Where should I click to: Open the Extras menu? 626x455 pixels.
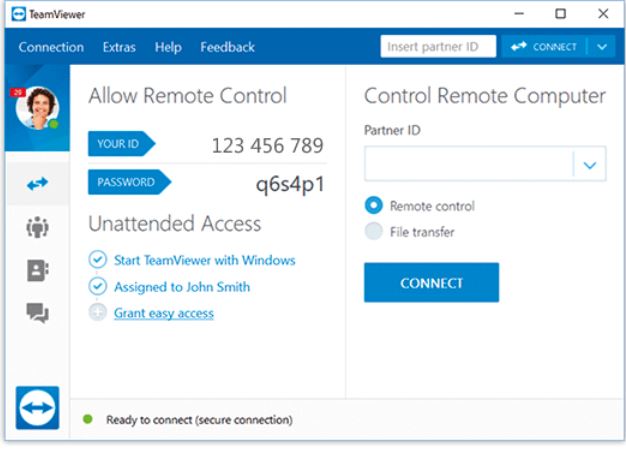click(119, 47)
